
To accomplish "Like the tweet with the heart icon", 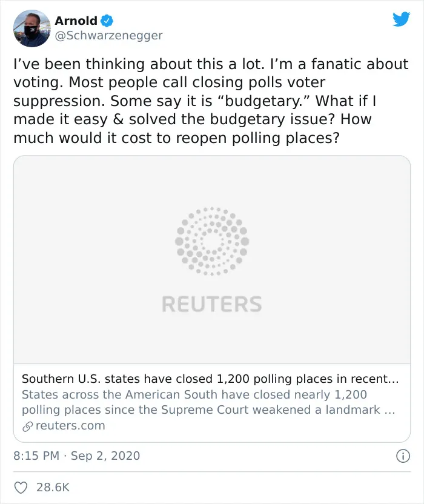I will point(21,488).
